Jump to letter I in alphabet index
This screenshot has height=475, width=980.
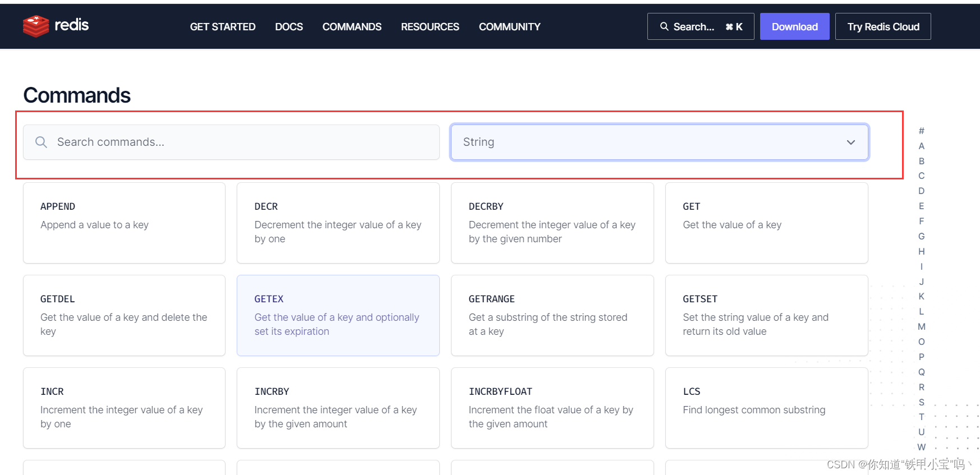pos(921,266)
